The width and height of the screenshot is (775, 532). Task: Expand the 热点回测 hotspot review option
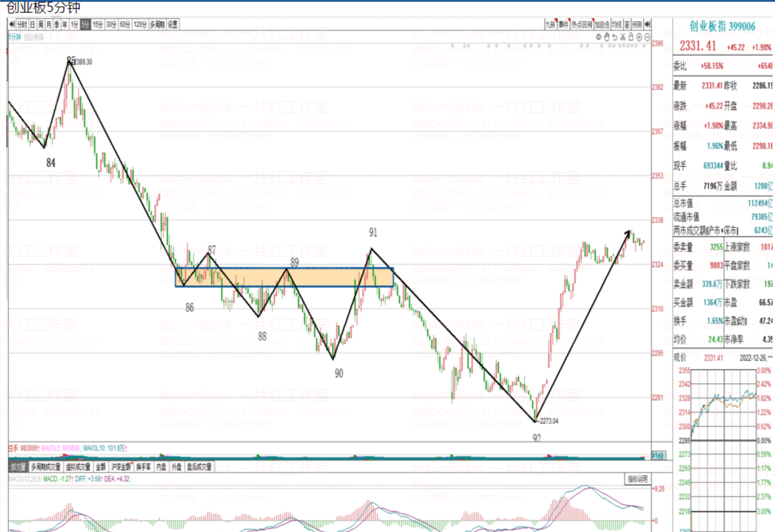click(582, 24)
